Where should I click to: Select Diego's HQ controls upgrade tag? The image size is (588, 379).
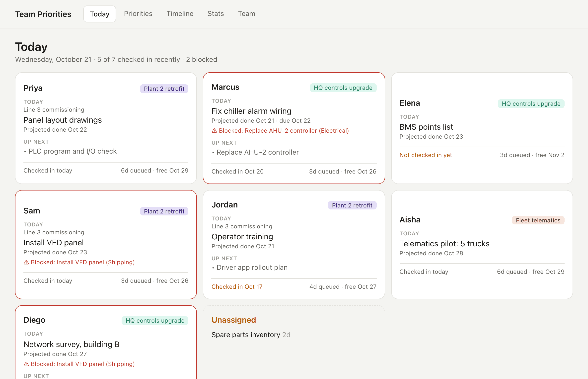click(x=155, y=321)
